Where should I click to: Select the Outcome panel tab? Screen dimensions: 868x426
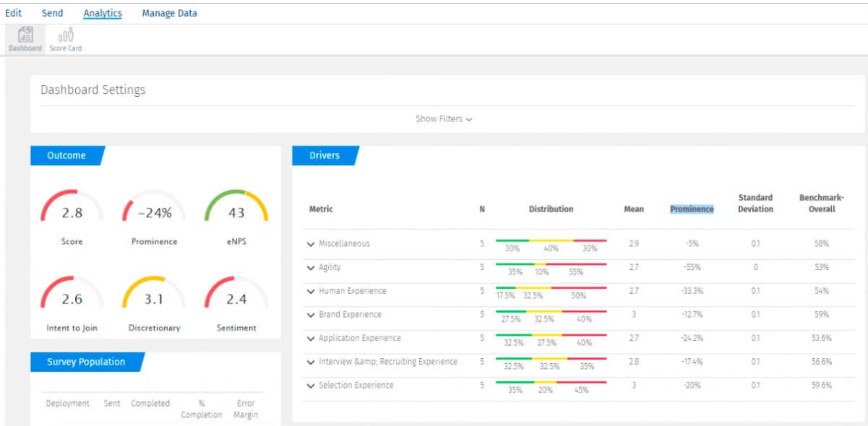pyautogui.click(x=67, y=155)
